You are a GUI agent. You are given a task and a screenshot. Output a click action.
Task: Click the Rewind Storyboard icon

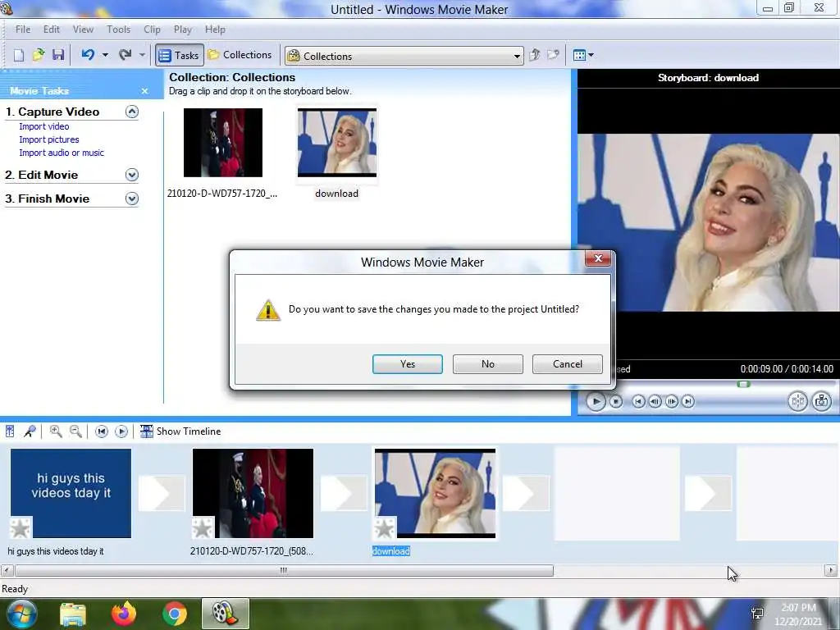pyautogui.click(x=101, y=431)
